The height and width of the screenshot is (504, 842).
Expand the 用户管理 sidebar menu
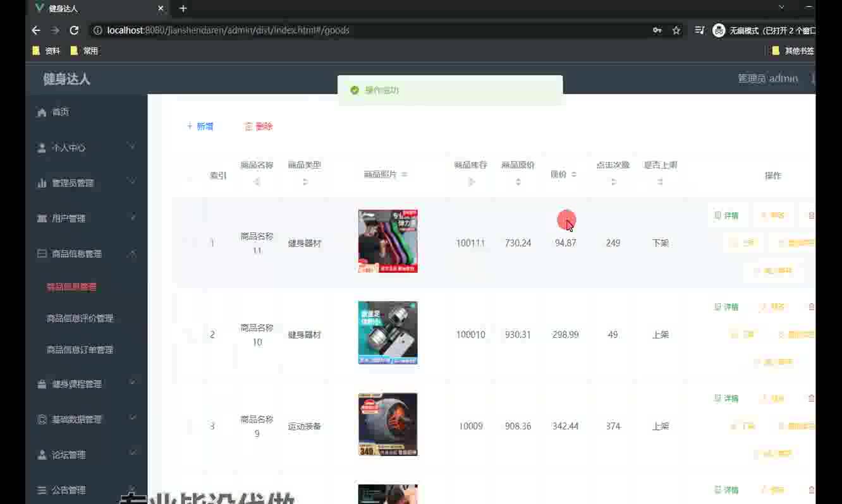tap(86, 218)
